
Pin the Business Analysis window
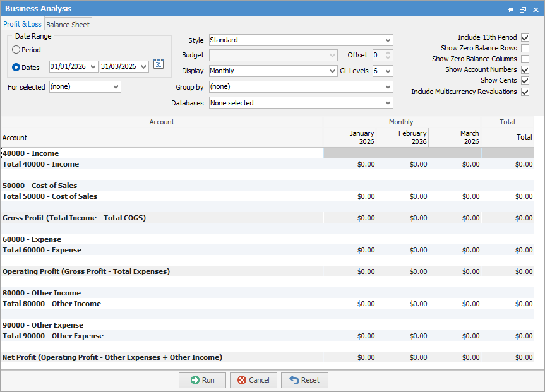pyautogui.click(x=510, y=9)
